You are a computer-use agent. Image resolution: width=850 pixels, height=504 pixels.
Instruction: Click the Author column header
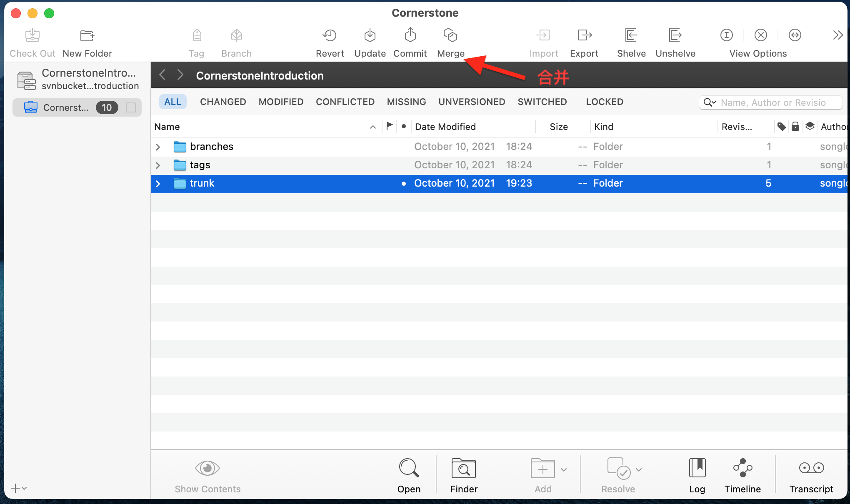pos(833,127)
